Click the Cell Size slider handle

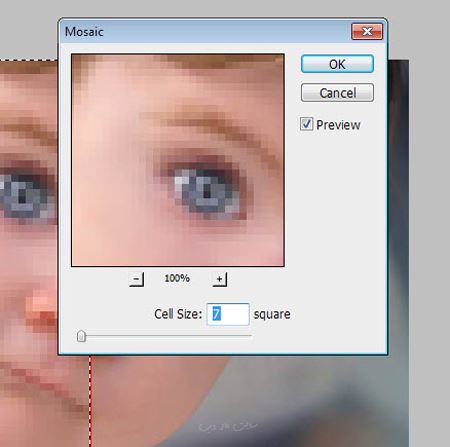81,336
